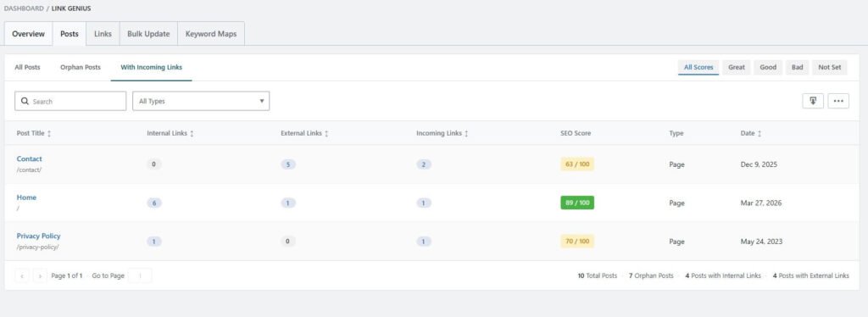Screen dimensions: 868x317
Task: Open the Home post link
Action: [26, 197]
